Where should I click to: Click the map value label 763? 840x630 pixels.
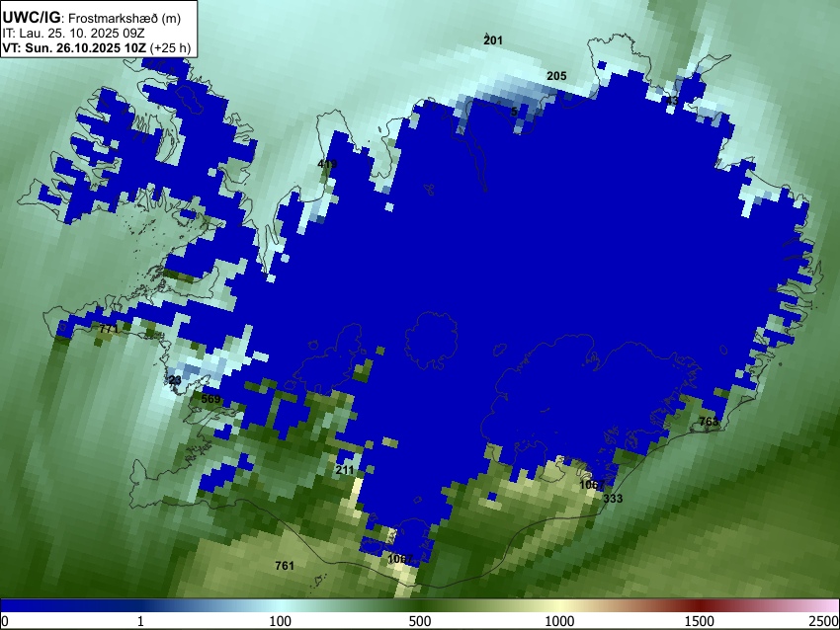coord(709,422)
